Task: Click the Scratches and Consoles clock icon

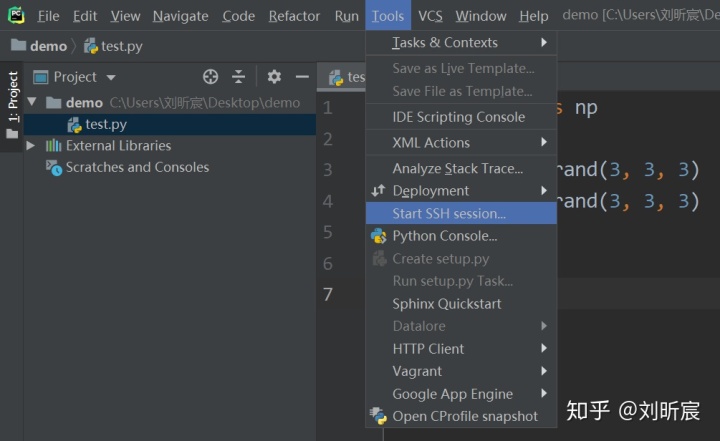Action: [x=54, y=168]
